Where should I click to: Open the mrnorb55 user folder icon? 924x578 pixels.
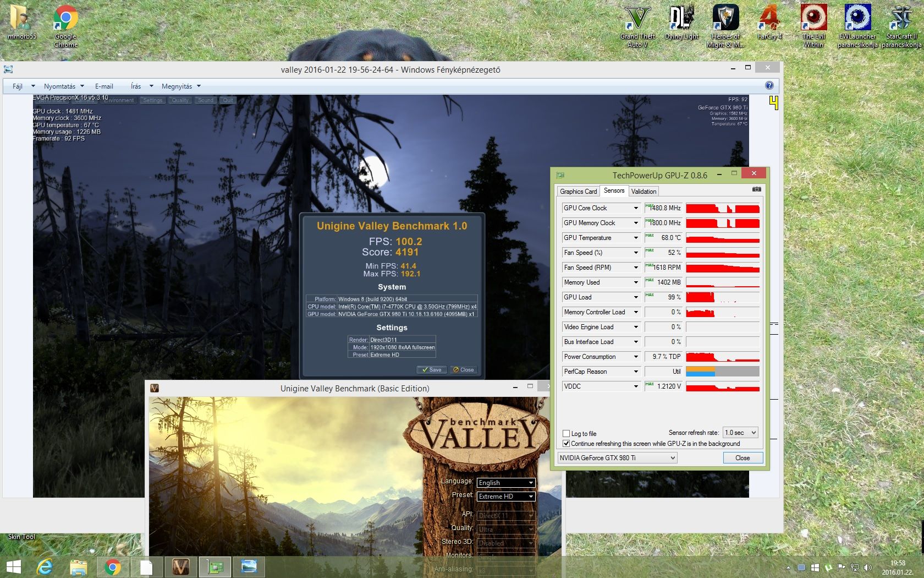point(22,22)
